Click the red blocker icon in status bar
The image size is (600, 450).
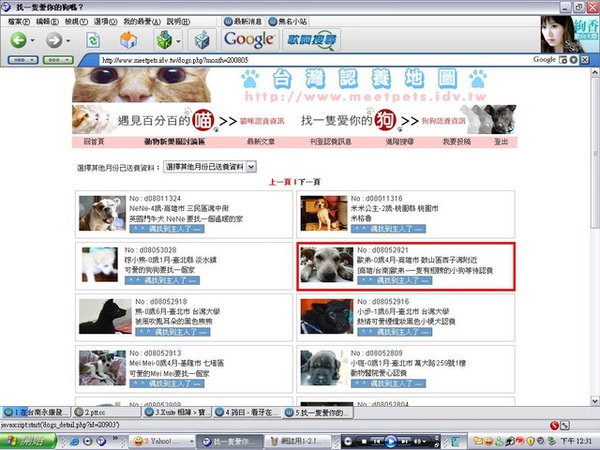554,425
